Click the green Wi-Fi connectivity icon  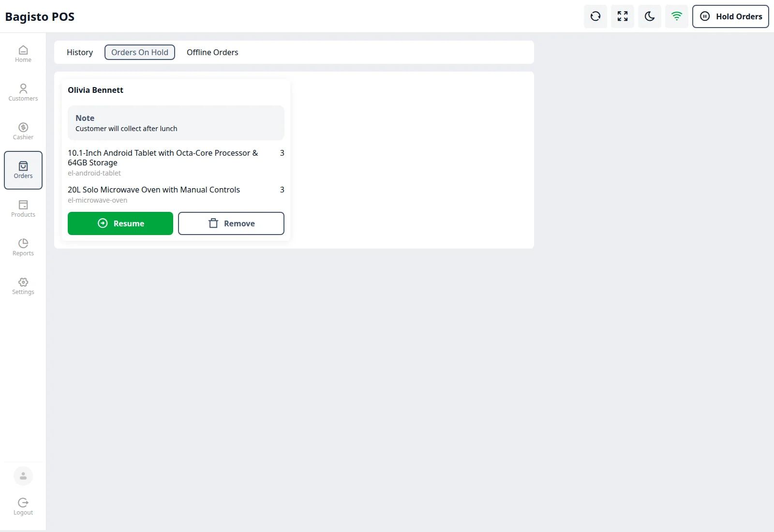(677, 16)
